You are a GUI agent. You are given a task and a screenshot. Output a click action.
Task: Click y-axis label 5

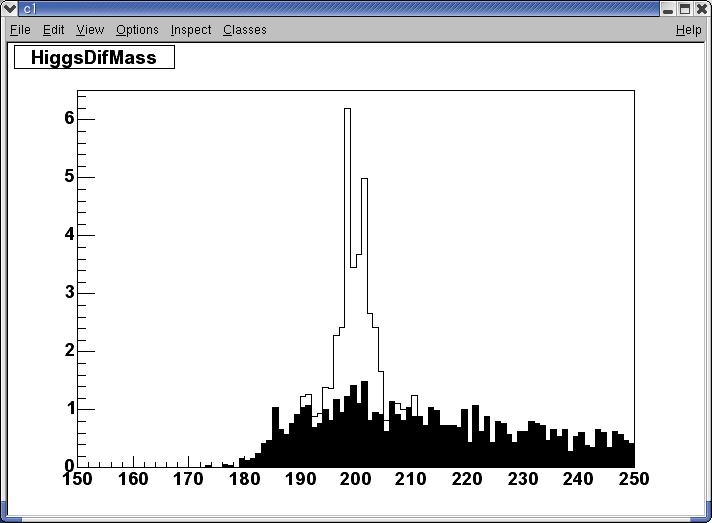point(69,176)
